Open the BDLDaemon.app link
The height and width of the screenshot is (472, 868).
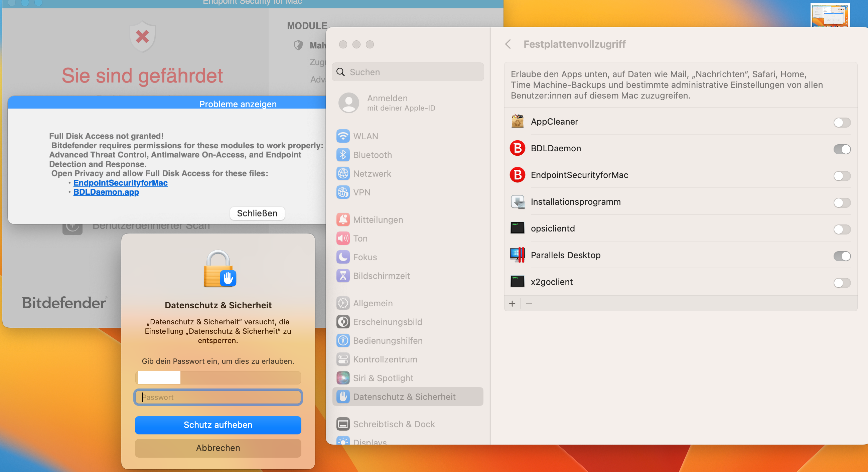point(106,192)
